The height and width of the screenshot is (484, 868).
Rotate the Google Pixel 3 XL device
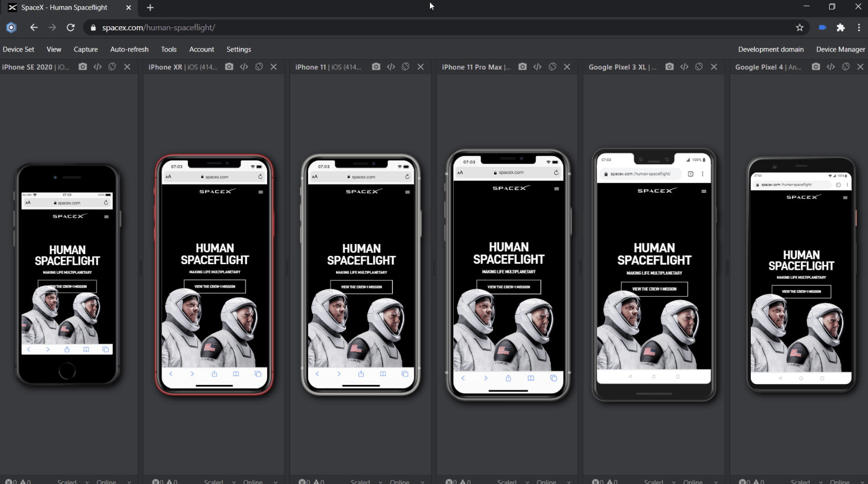click(x=699, y=67)
